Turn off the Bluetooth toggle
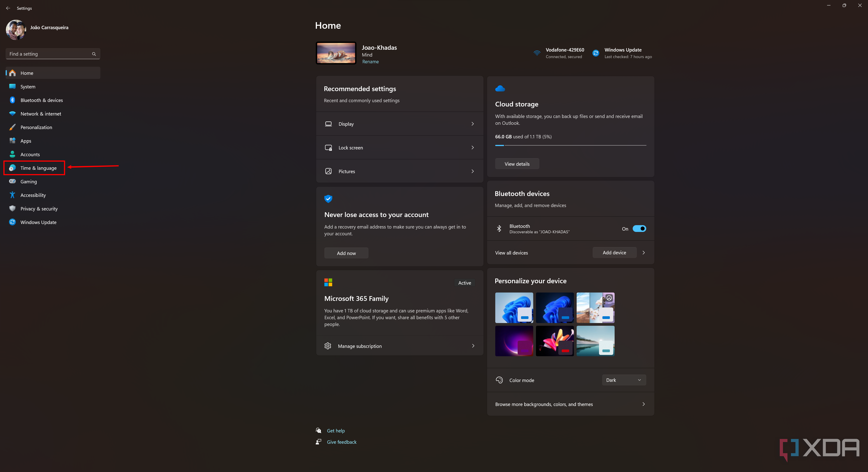Image resolution: width=868 pixels, height=472 pixels. 639,229
